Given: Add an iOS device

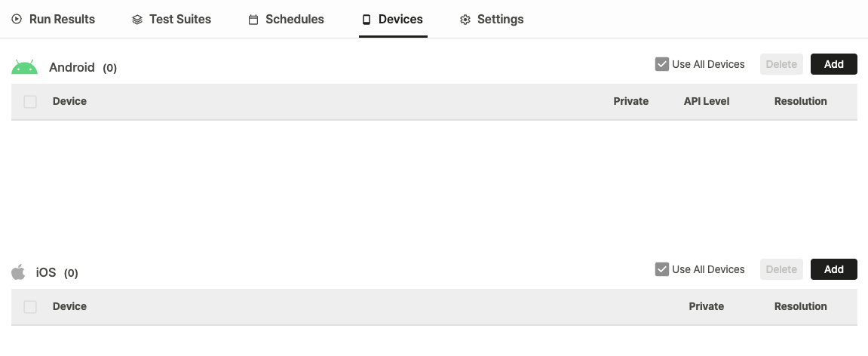Looking at the screenshot, I should pyautogui.click(x=833, y=269).
